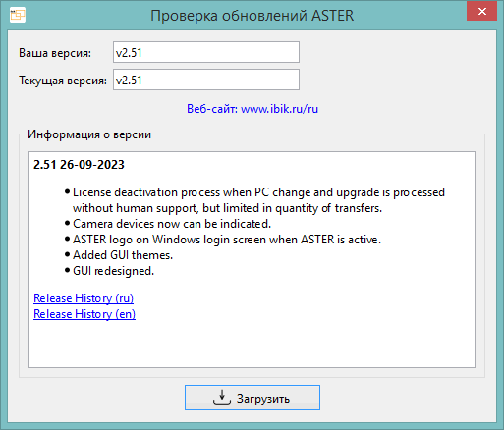The width and height of the screenshot is (504, 430).
Task: Click the ASTER app icon in title bar
Action: (x=18, y=15)
